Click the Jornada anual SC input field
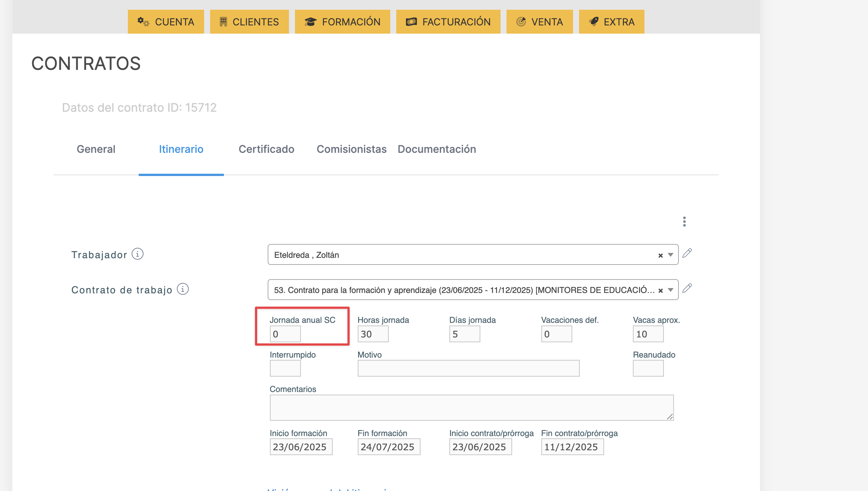Image resolution: width=868 pixels, height=491 pixels. pyautogui.click(x=285, y=334)
